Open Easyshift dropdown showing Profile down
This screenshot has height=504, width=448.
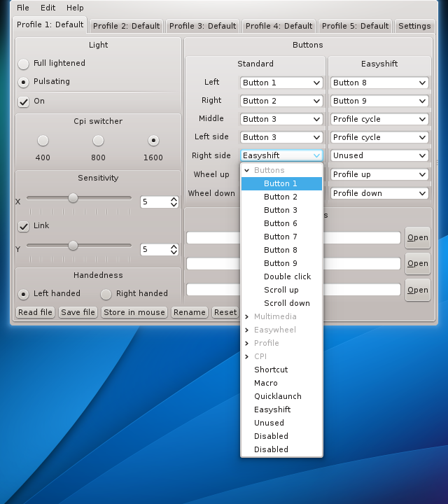(379, 193)
